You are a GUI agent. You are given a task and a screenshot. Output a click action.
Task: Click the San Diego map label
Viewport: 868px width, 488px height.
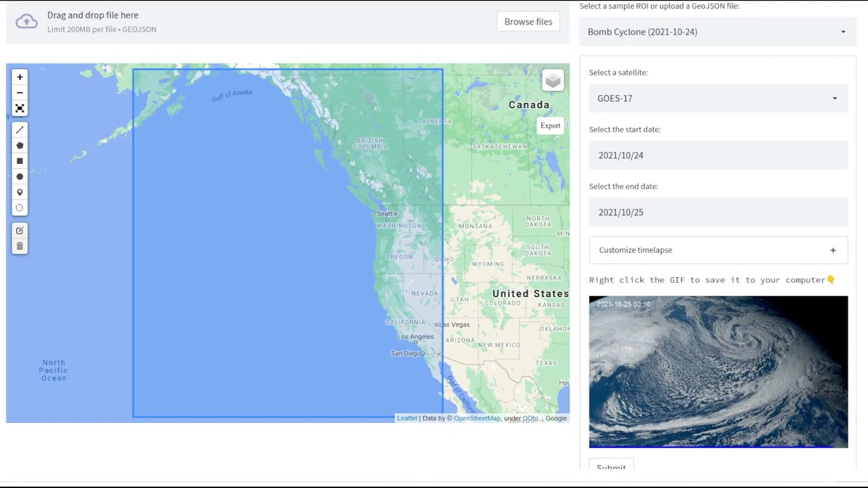[x=406, y=353]
